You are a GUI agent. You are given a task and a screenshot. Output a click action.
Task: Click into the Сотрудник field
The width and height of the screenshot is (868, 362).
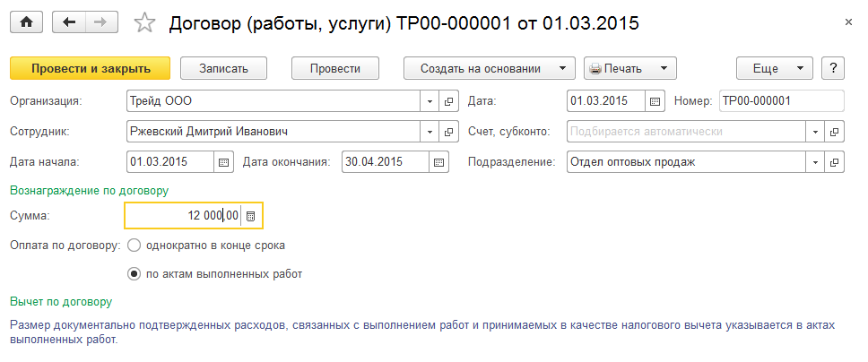[x=274, y=132]
